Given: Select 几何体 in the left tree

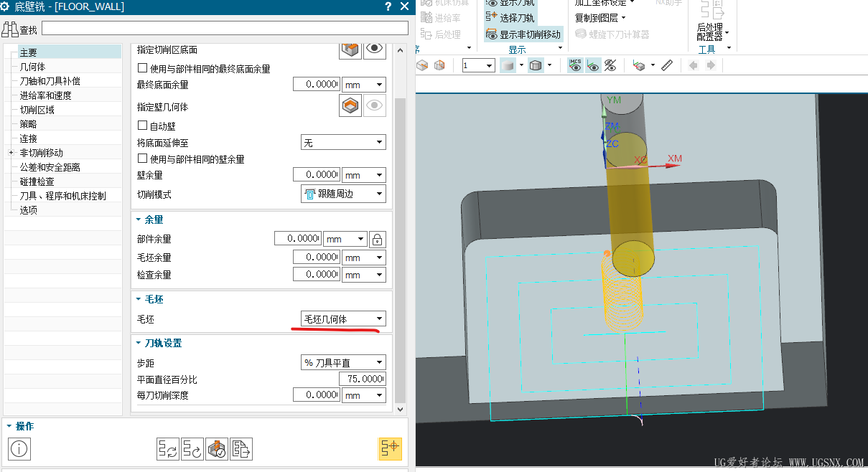Looking at the screenshot, I should [x=32, y=67].
